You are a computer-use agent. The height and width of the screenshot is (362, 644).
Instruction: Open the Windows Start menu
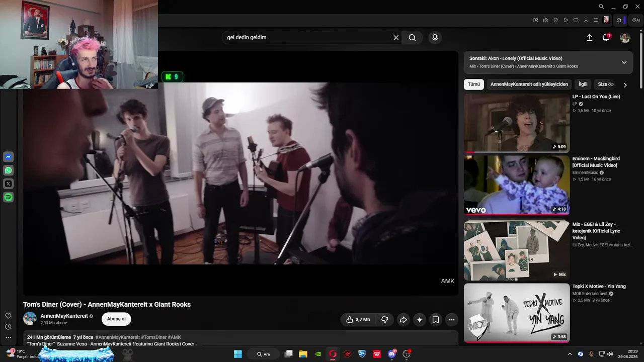[x=238, y=354]
